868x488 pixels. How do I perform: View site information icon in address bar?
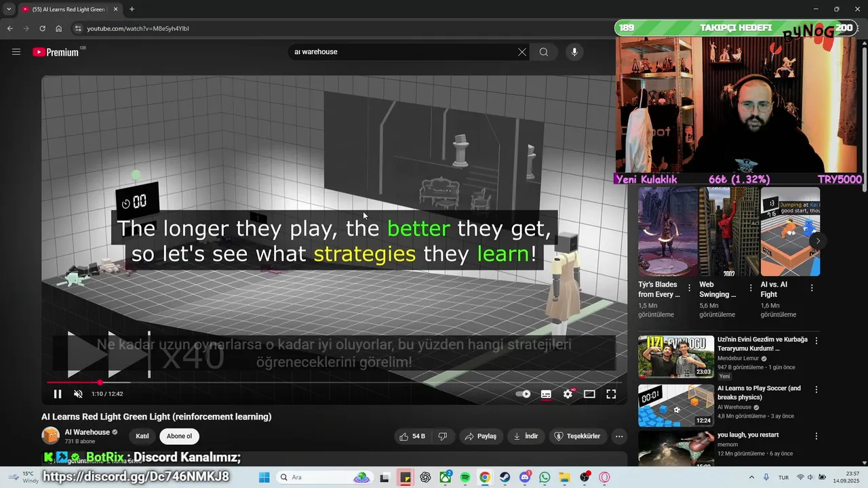78,28
